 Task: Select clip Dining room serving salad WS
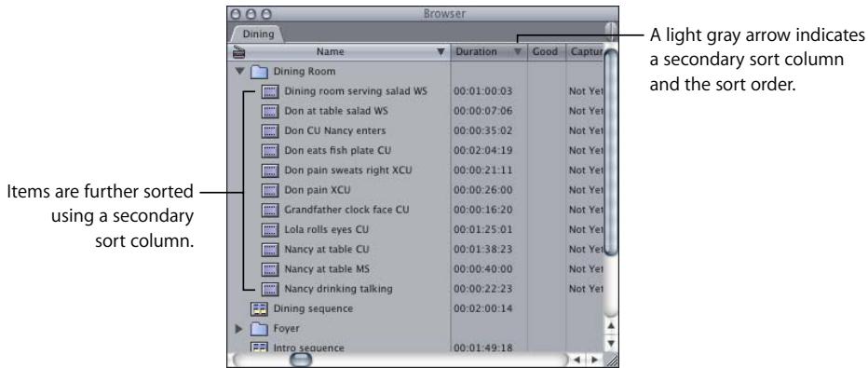coord(356,91)
